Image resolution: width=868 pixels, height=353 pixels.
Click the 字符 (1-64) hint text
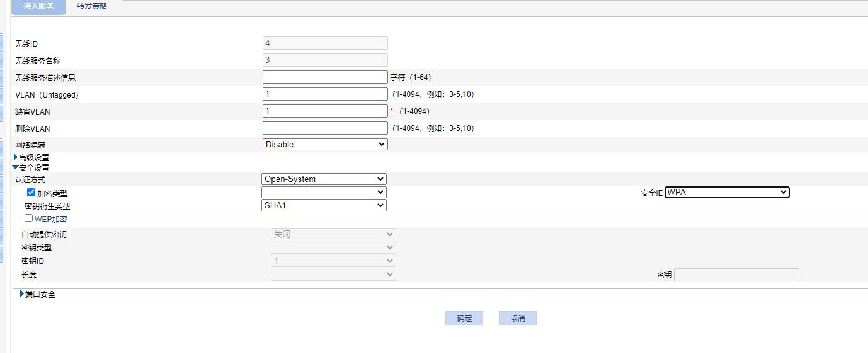click(x=411, y=77)
